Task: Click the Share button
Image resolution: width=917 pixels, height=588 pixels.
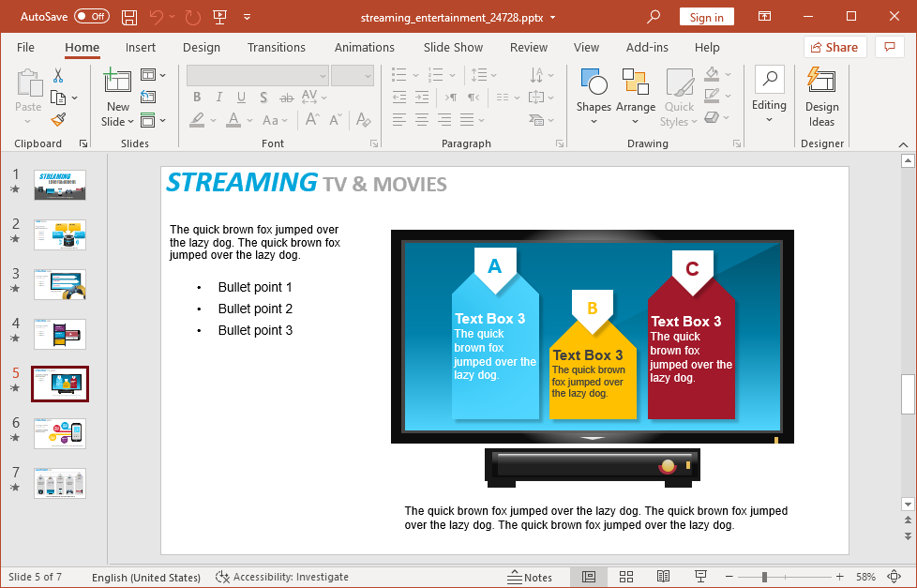Action: point(831,48)
